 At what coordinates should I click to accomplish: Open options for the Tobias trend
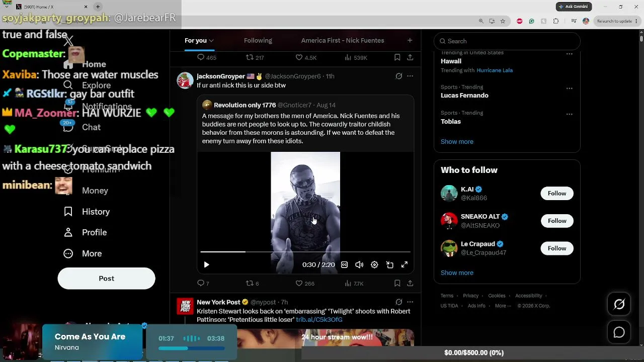click(x=569, y=115)
